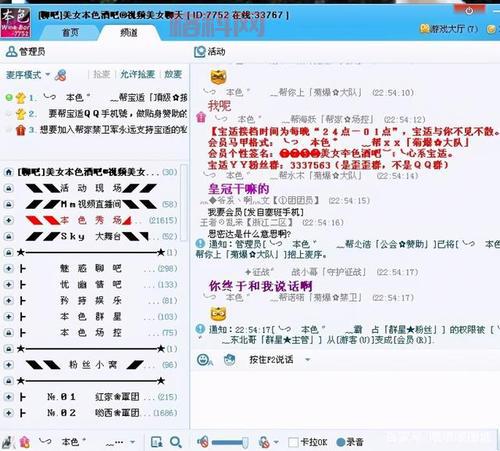Screen dimensions: 500x451
Task: Click the green status icon of first mic user
Action: pos(9,97)
